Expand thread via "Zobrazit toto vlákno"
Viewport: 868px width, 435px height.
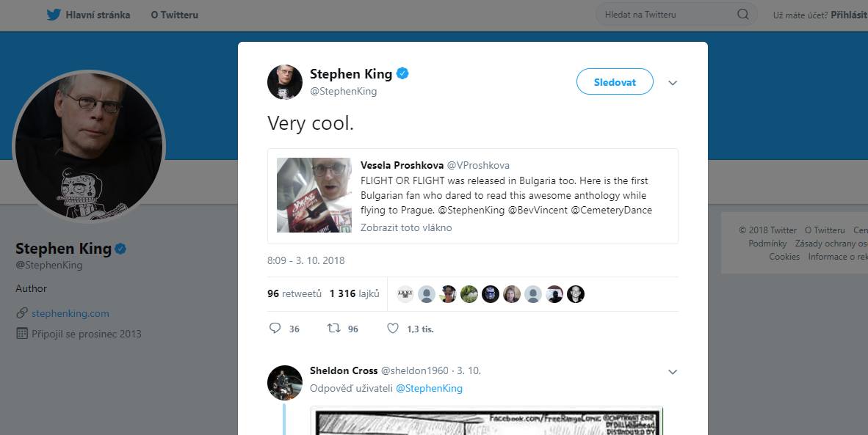pos(406,227)
